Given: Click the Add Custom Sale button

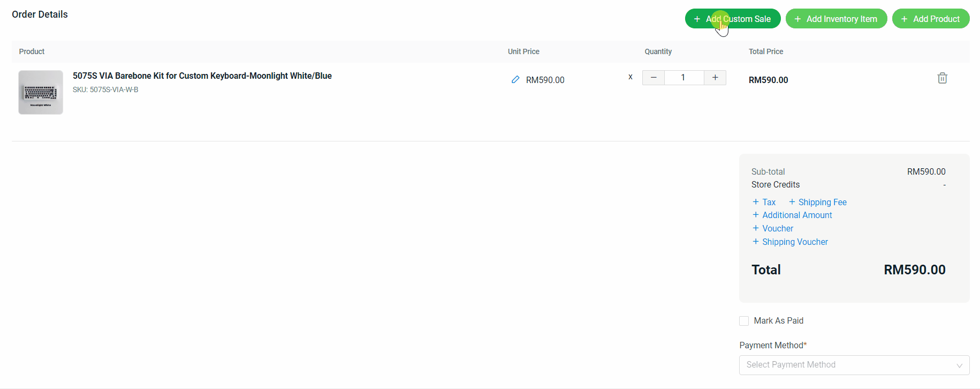Looking at the screenshot, I should [x=732, y=19].
